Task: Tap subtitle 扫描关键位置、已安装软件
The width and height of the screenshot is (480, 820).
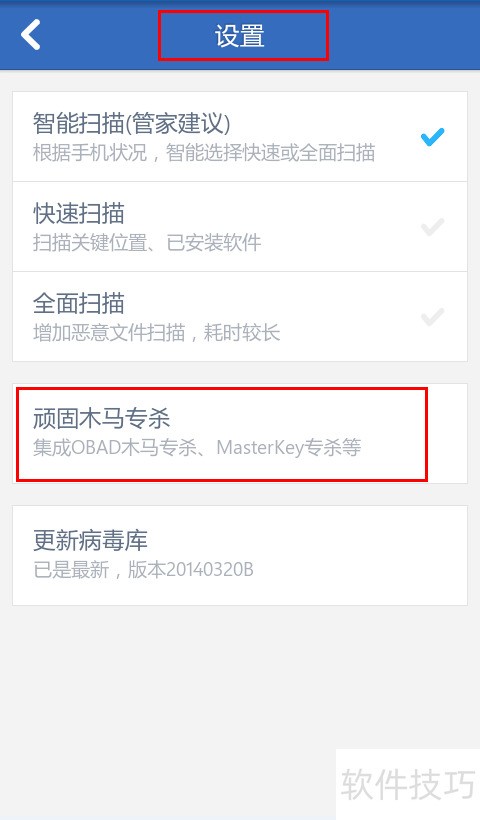Action: pyautogui.click(x=147, y=243)
